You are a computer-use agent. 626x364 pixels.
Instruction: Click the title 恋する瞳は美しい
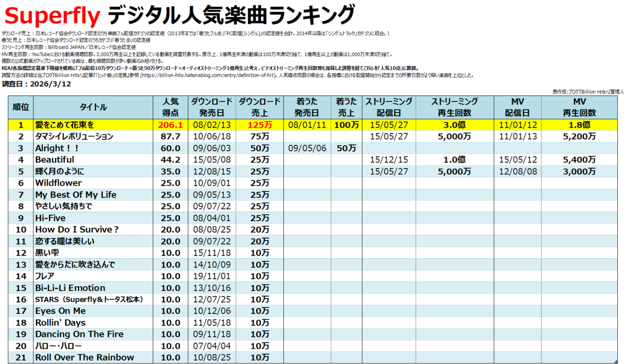pos(65,241)
